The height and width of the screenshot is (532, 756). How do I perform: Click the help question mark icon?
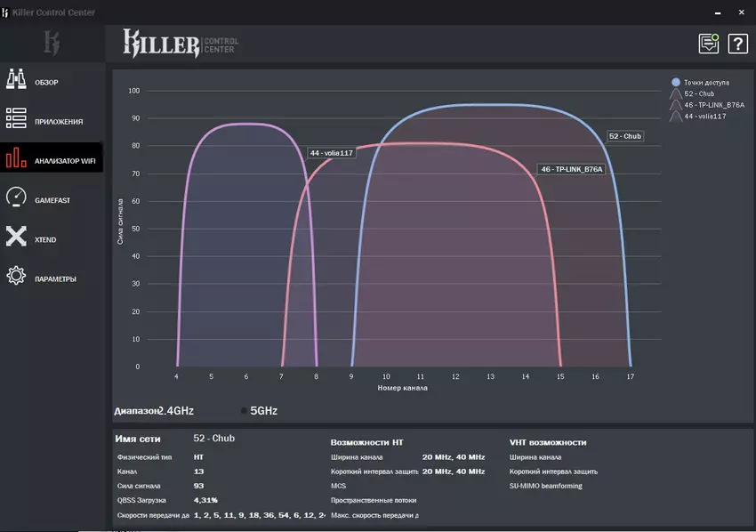click(737, 43)
